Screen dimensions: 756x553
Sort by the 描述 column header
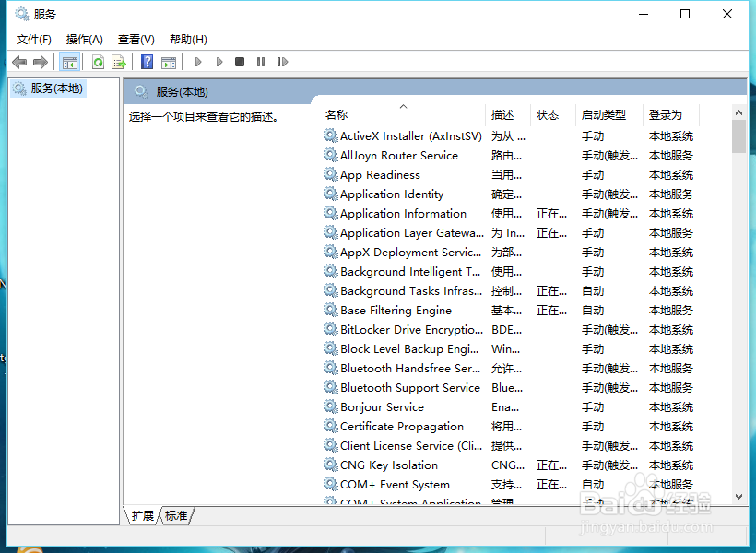point(508,114)
